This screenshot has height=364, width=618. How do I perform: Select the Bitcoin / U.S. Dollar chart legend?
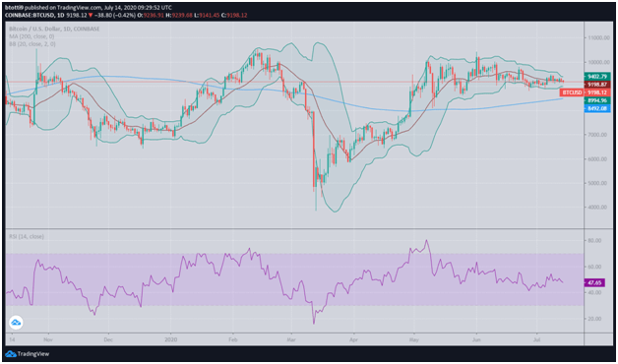click(x=55, y=29)
